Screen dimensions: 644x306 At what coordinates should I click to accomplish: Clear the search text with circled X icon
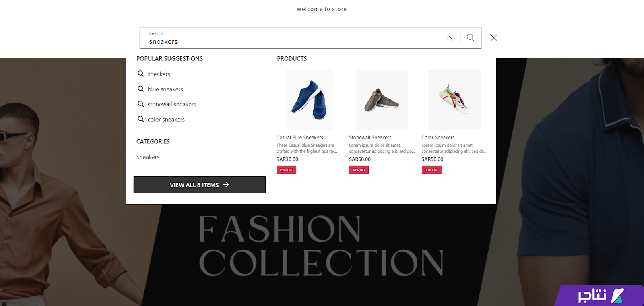coord(451,38)
